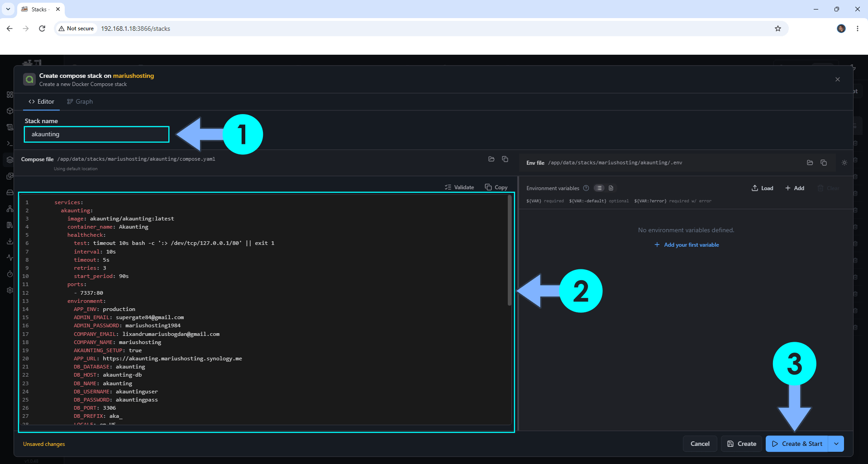868x464 pixels.
Task: Select the Stacks browser tab
Action: pos(40,9)
